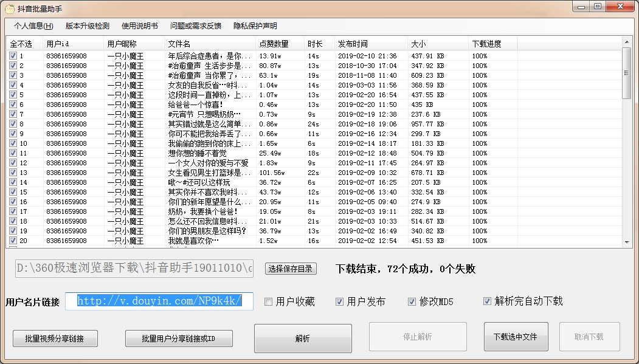Screen dimensions: 639x364
Task: Uncheck row 5 checkbox
Action: [x=13, y=94]
